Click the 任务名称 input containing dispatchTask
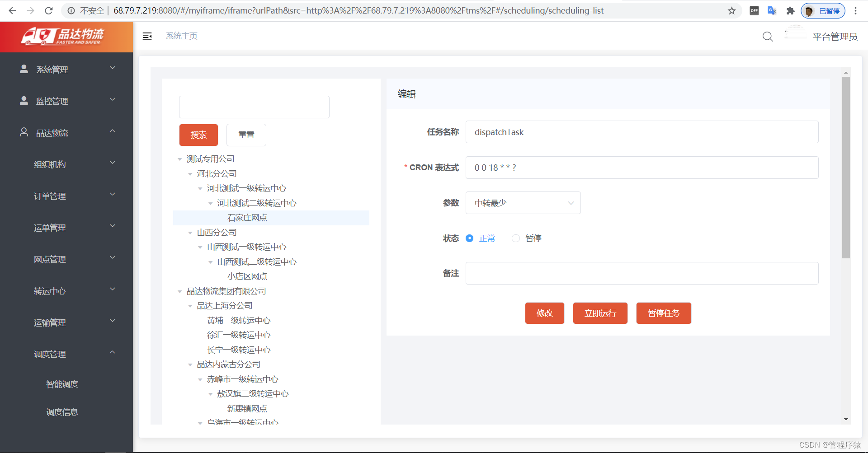The image size is (868, 453). tap(642, 132)
